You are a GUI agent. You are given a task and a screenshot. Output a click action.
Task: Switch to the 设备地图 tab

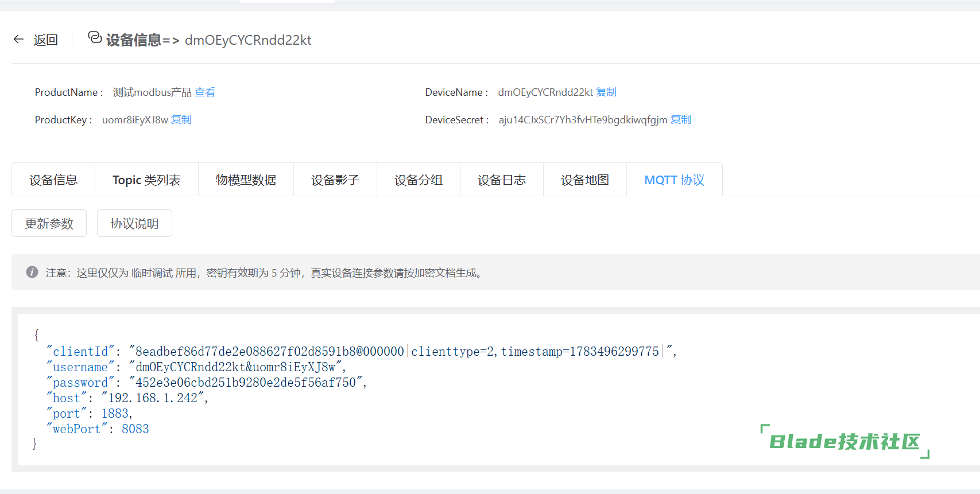pyautogui.click(x=585, y=180)
